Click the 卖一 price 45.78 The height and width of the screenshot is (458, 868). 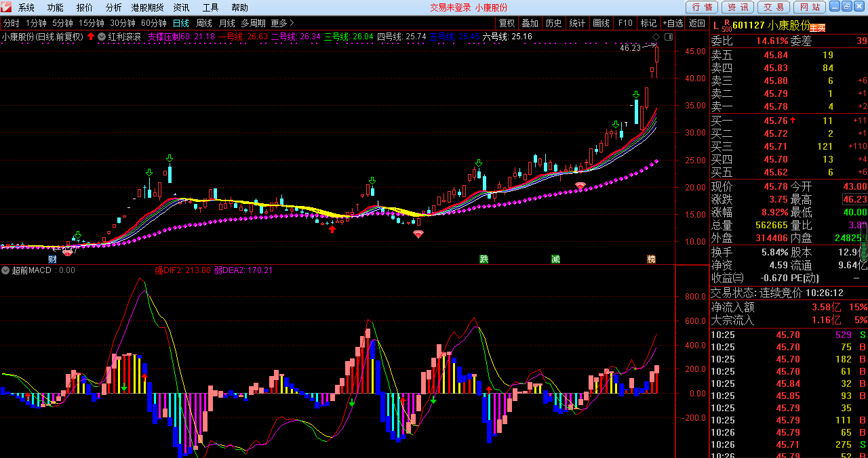point(776,106)
